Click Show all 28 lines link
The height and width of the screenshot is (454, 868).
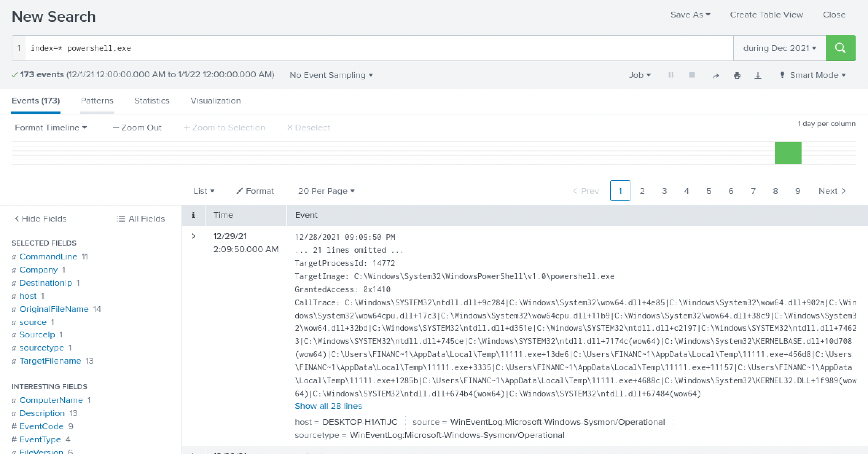[328, 406]
